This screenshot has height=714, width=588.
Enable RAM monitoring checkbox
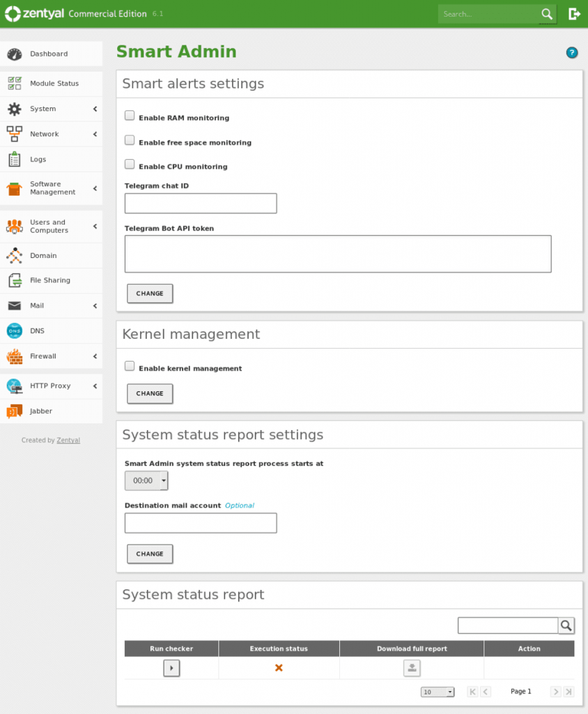click(x=130, y=116)
